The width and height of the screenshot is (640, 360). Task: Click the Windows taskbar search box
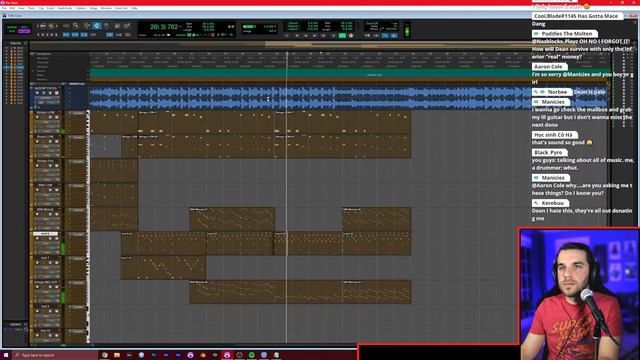[x=55, y=355]
